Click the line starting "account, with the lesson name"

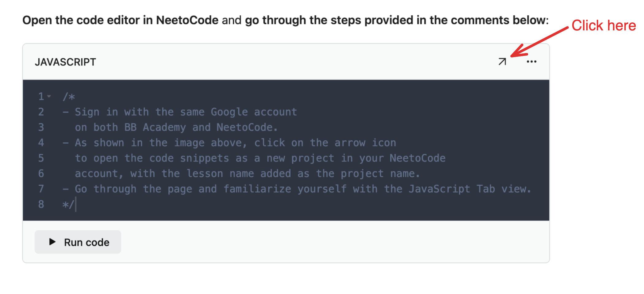click(247, 173)
